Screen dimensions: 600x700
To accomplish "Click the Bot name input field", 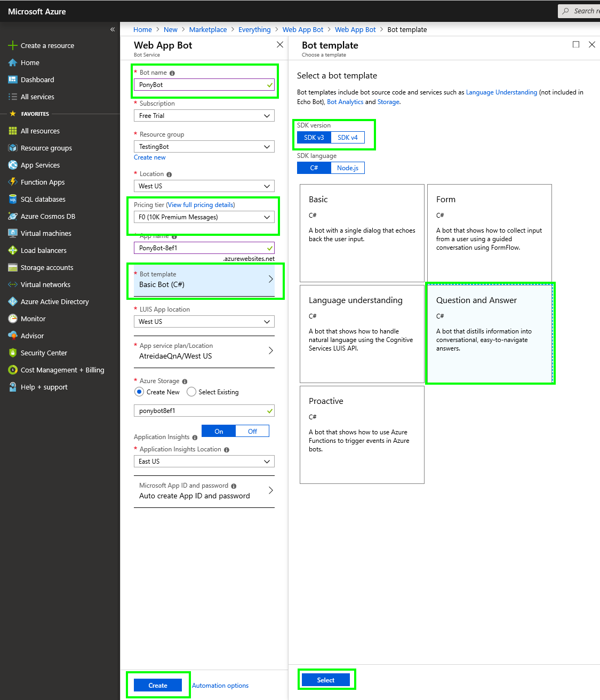I will [x=204, y=85].
